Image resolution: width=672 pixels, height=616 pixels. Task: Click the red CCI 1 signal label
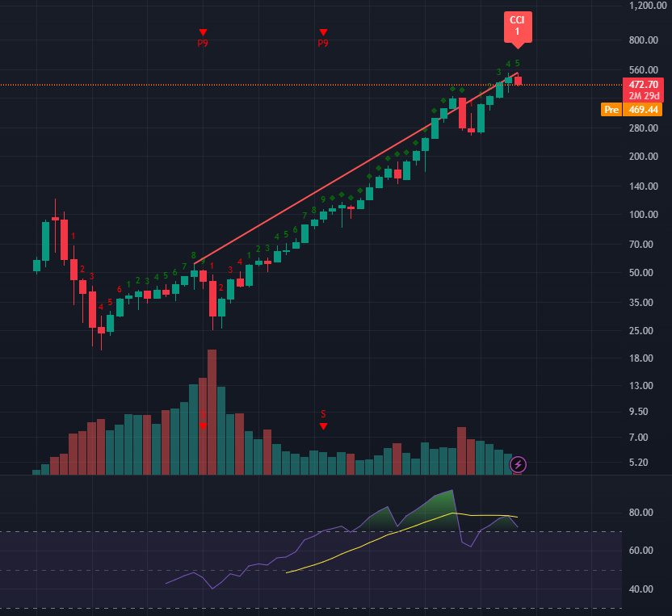[x=518, y=28]
